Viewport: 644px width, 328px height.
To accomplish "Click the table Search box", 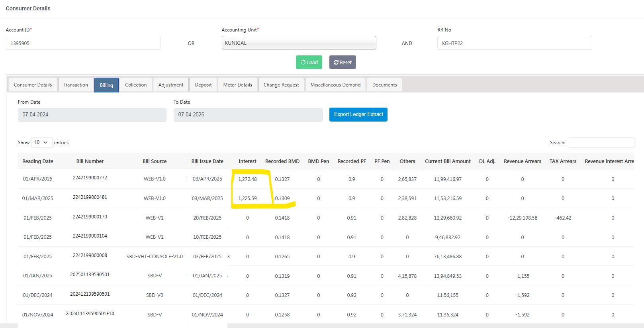I will tap(601, 143).
